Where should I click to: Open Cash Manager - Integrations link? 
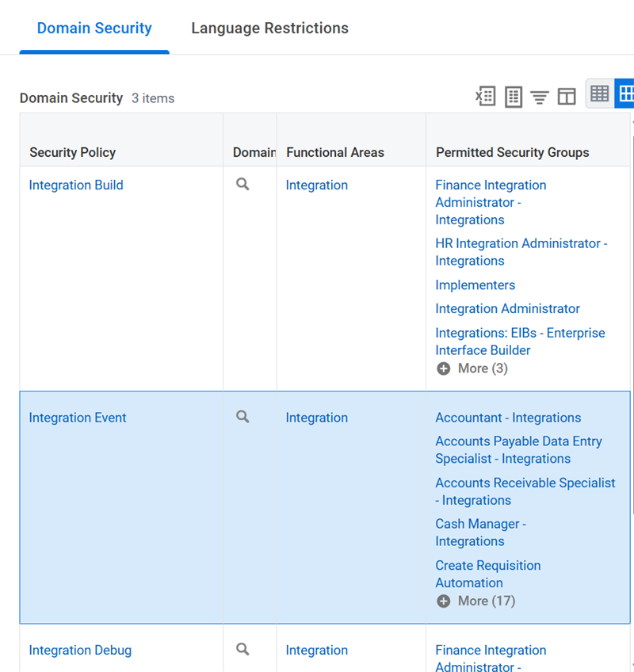tap(480, 533)
